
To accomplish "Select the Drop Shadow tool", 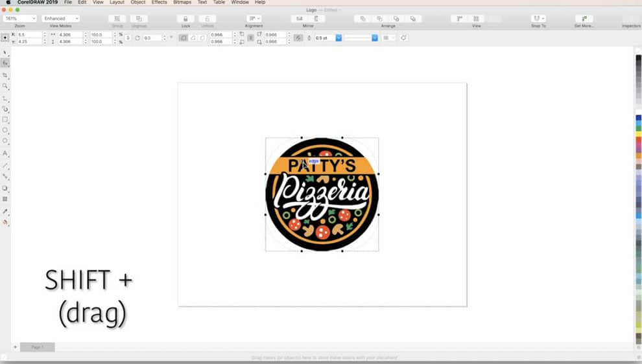I will [5, 188].
